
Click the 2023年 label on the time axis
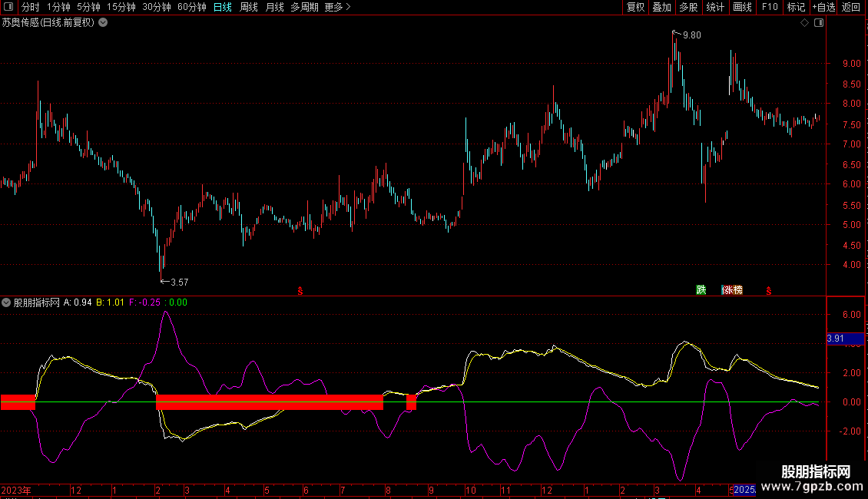[16, 491]
